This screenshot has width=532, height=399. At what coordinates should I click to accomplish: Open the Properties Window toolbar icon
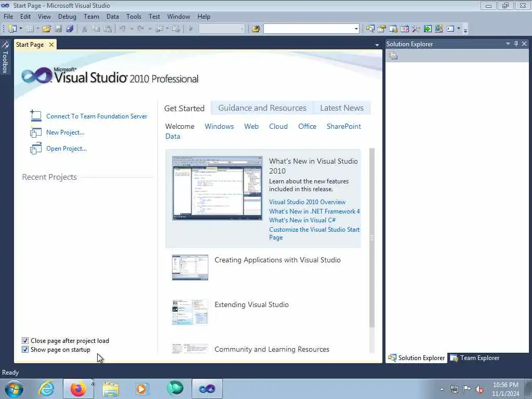382,29
